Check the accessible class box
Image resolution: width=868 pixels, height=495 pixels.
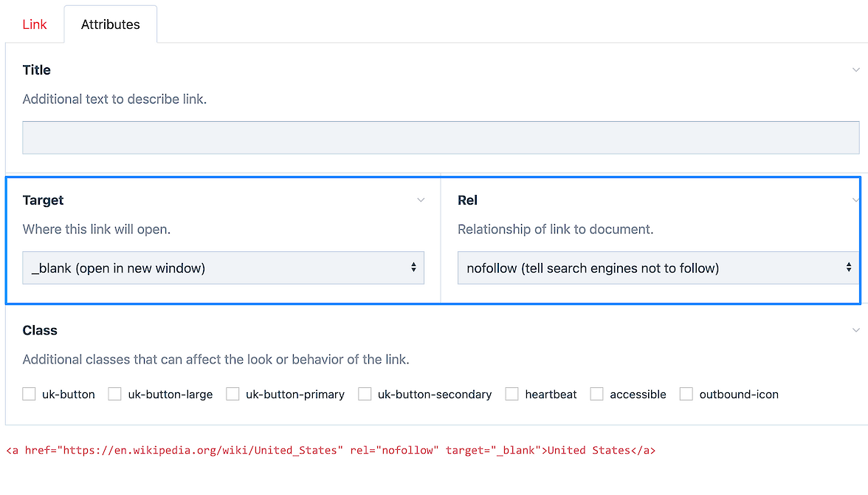point(596,395)
